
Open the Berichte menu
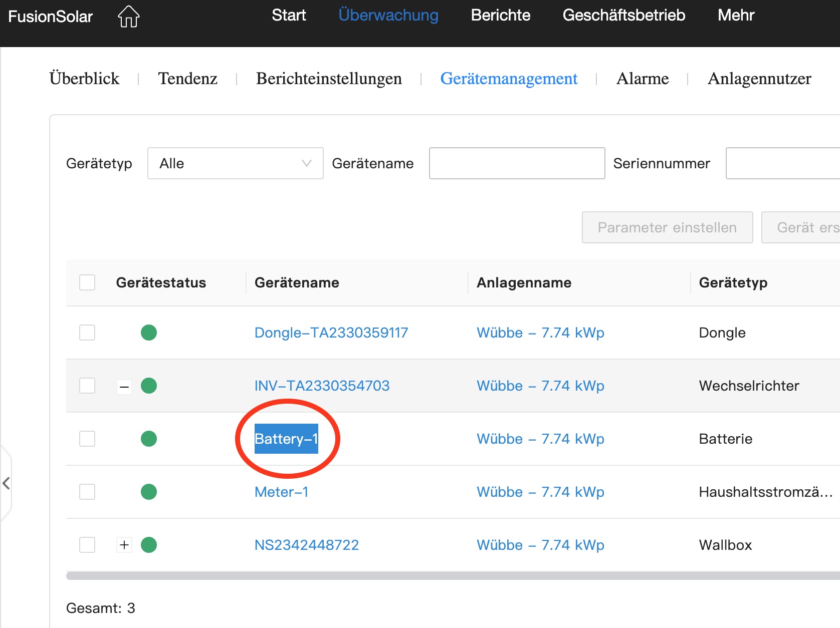click(501, 15)
